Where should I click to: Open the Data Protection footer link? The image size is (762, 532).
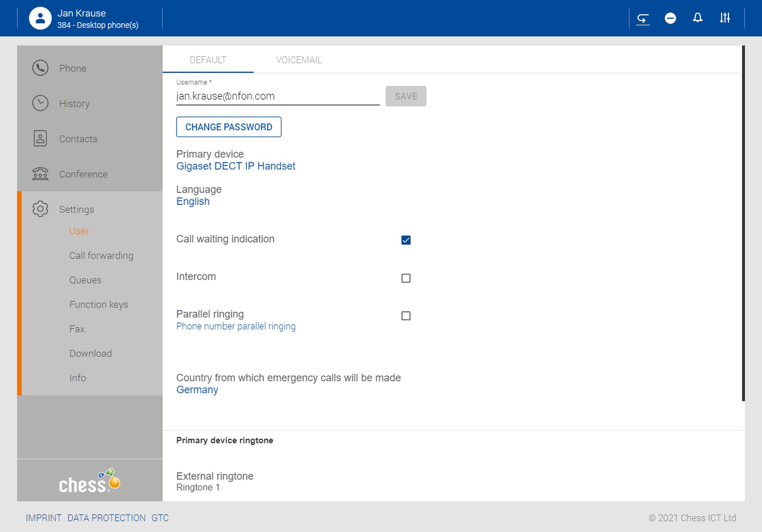coord(106,518)
